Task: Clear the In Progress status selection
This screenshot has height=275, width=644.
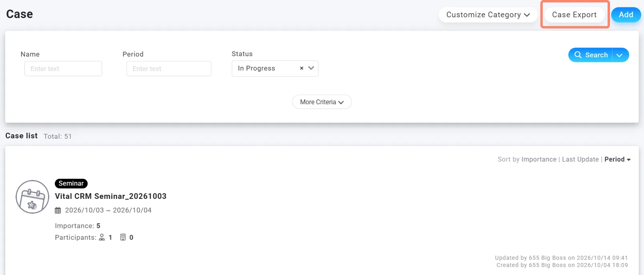Action: coord(302,68)
